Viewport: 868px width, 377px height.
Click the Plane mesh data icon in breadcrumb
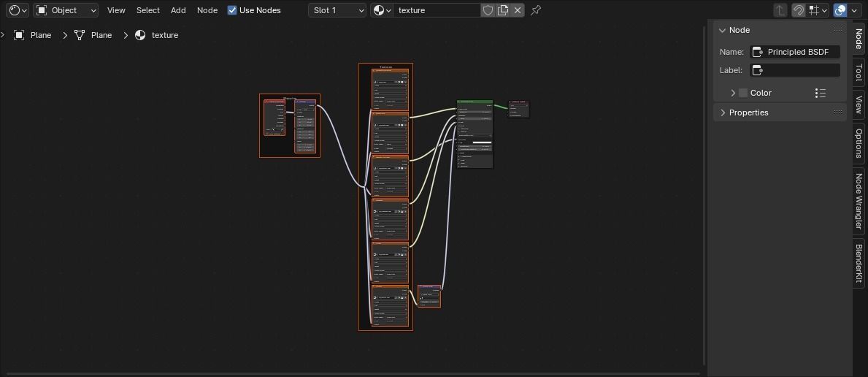(80, 35)
